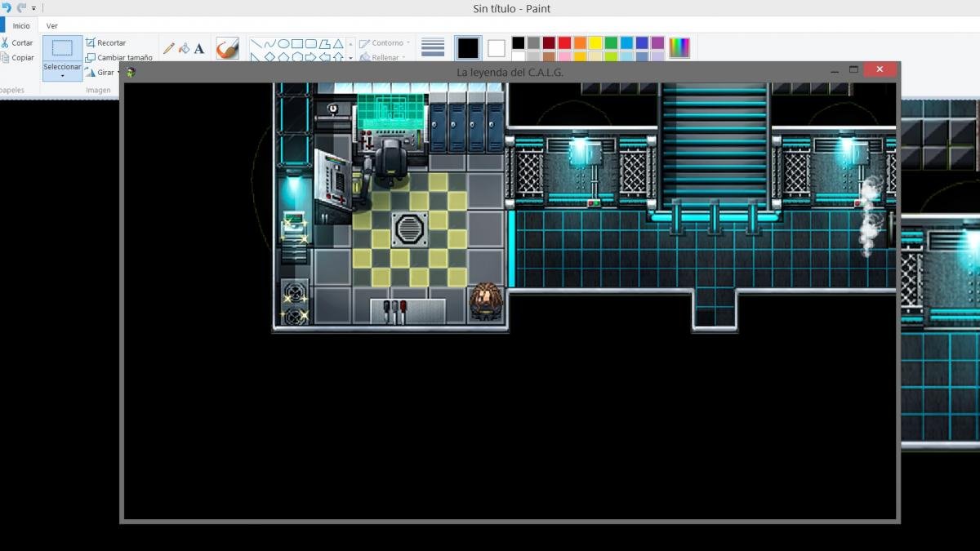Screen dimensions: 980x551
Task: Click the Copiar button
Action: point(16,58)
